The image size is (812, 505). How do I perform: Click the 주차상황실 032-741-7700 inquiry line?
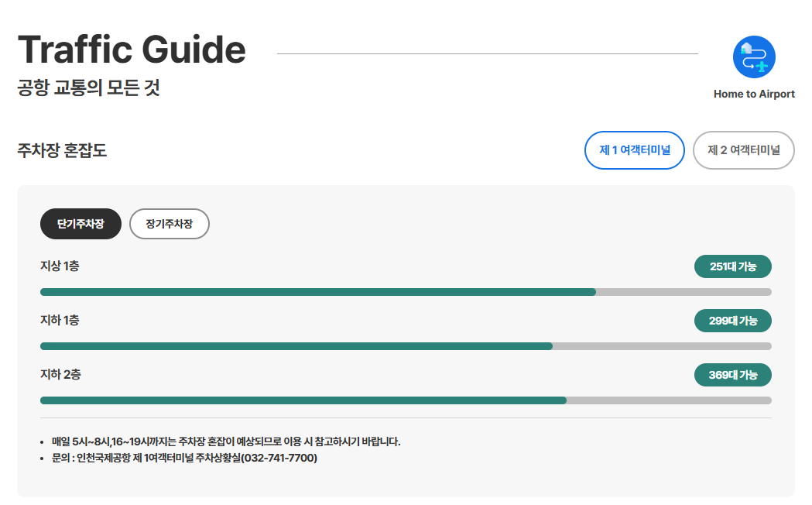point(184,458)
